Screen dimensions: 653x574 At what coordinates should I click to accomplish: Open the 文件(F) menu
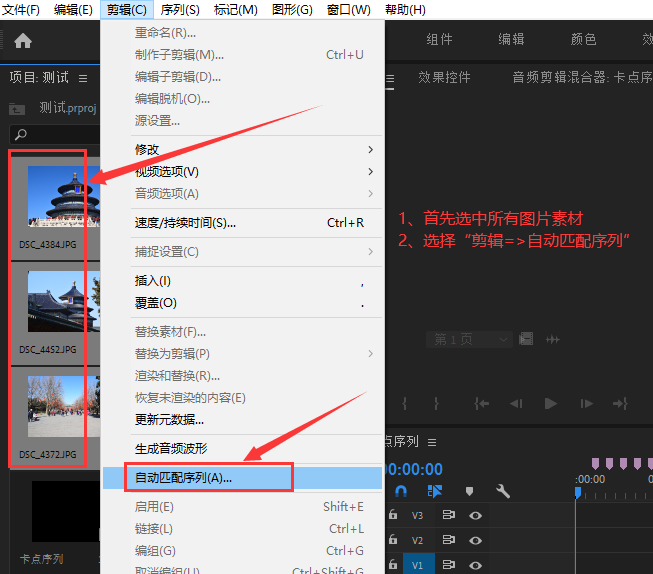point(21,10)
